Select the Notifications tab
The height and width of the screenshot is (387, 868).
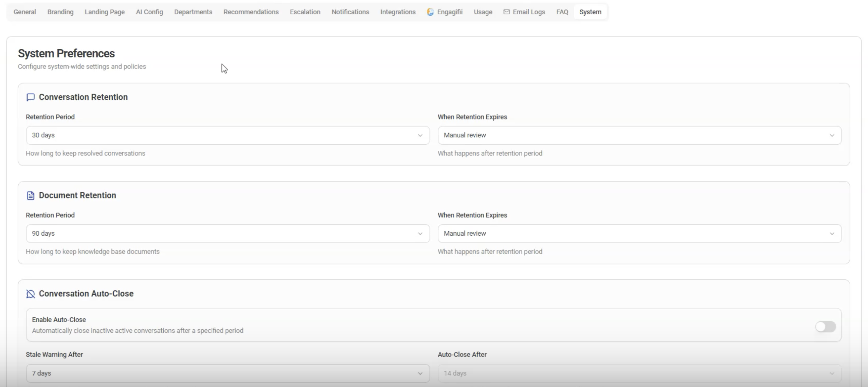tap(350, 12)
